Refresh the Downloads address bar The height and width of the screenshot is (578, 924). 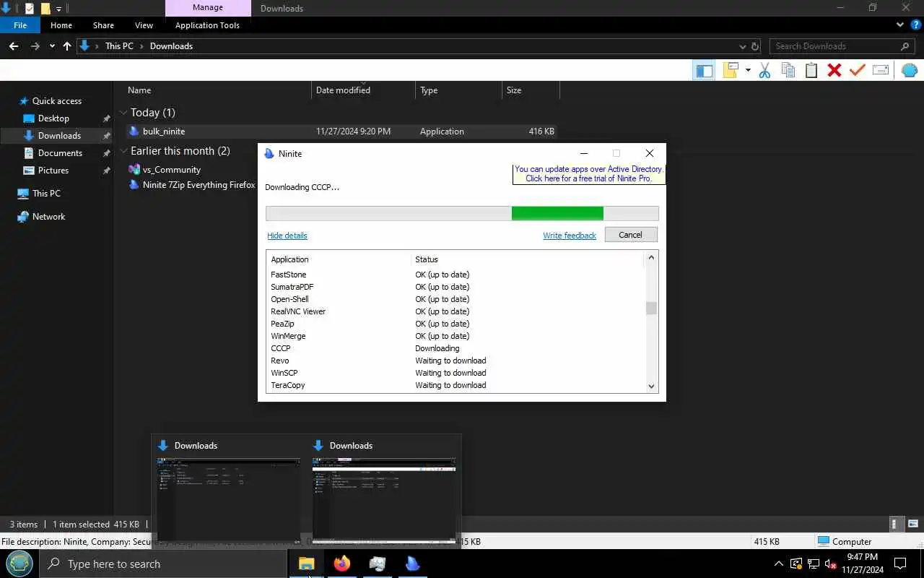point(755,46)
